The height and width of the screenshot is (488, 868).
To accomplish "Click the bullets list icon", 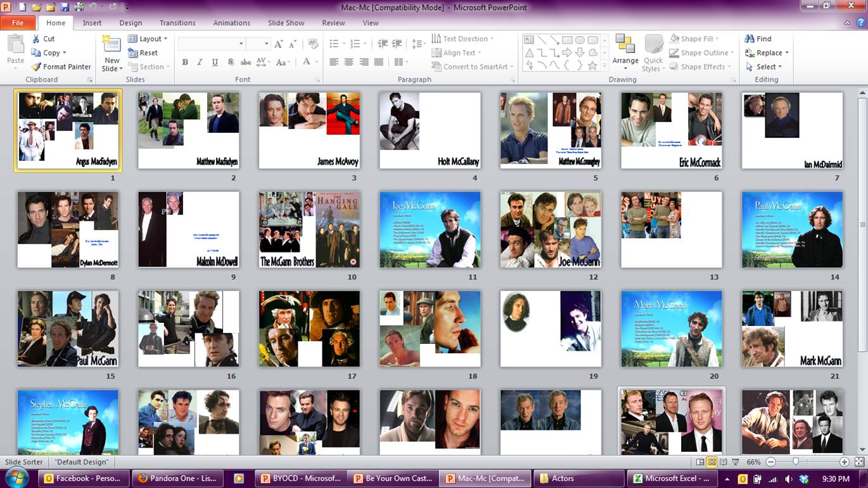I will pos(334,44).
